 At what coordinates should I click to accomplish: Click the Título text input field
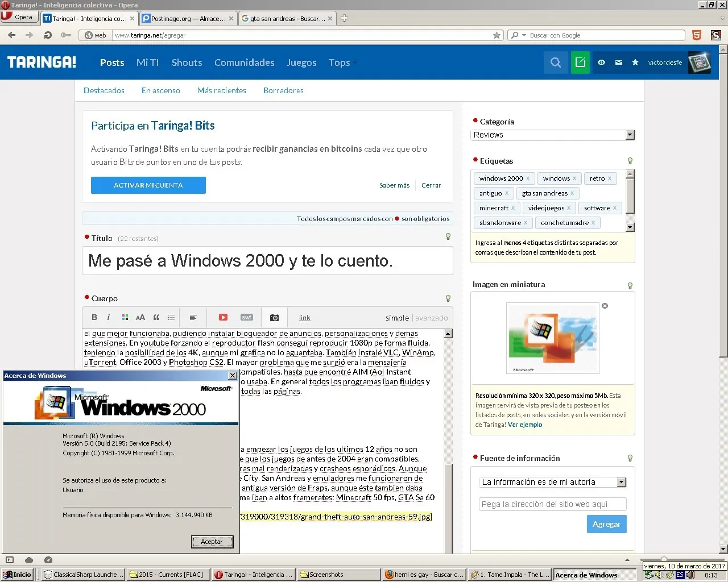tap(267, 260)
